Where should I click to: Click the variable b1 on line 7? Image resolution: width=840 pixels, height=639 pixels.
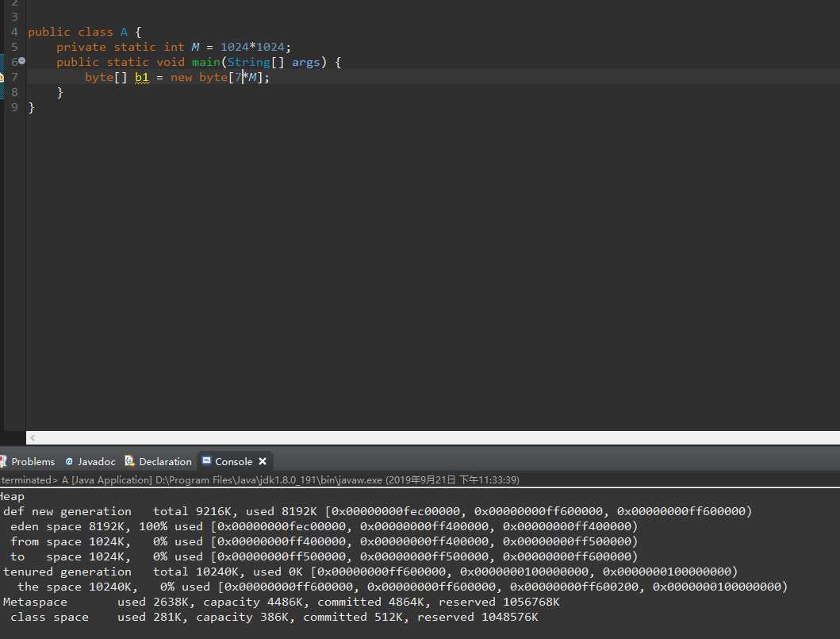pos(141,77)
